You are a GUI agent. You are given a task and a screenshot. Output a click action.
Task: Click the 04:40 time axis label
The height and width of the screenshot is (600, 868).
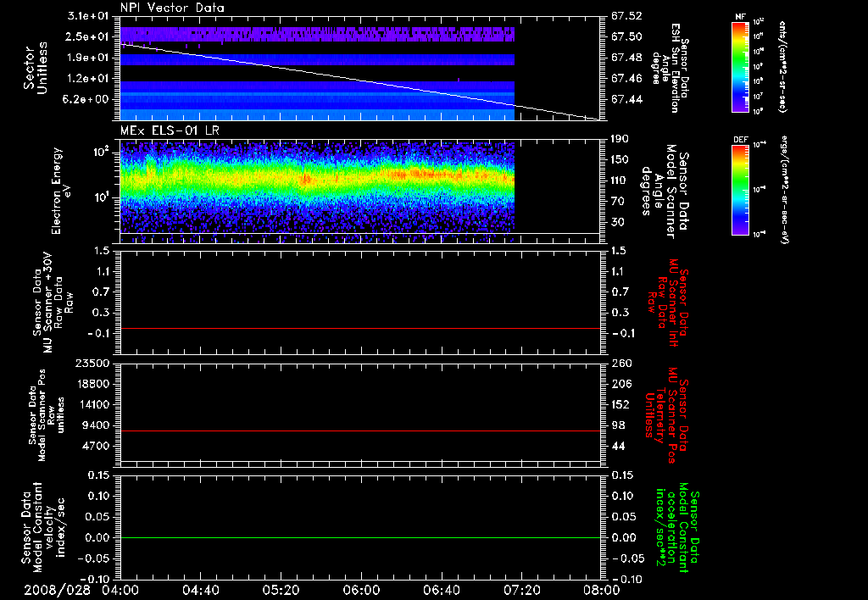[200, 589]
